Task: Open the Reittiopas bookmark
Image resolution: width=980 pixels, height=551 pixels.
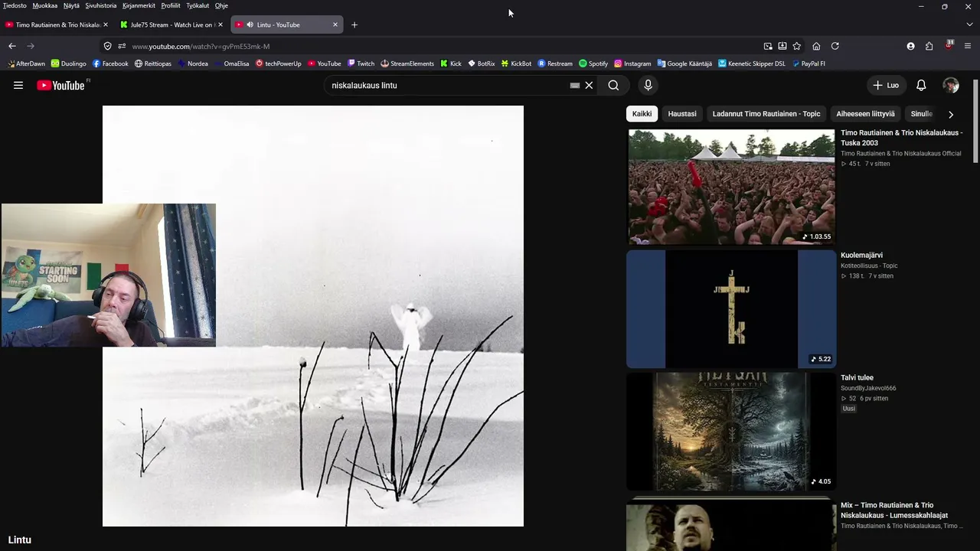Action: (153, 64)
